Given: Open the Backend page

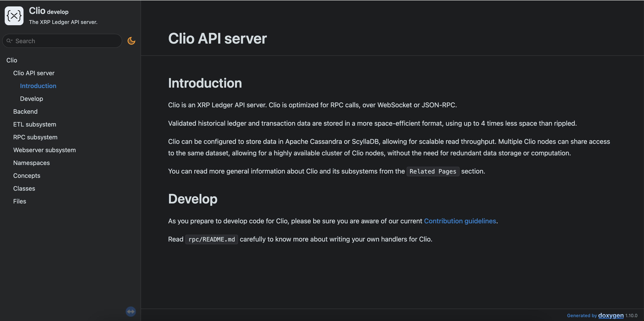Looking at the screenshot, I should [x=25, y=112].
